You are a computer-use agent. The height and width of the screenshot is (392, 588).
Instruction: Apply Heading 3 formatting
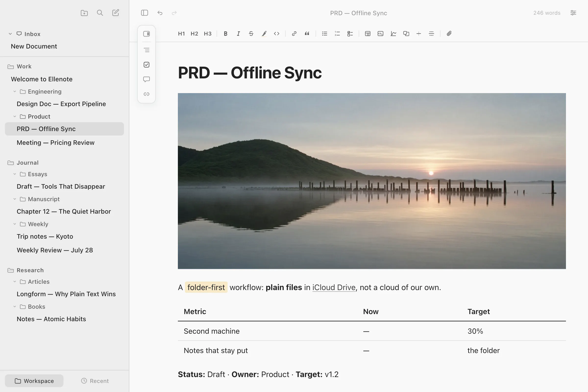tap(208, 34)
